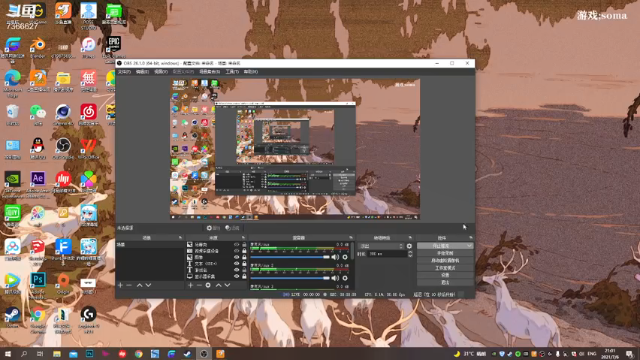
Task: Toggle the lock on the 图像 source
Action: coord(244,257)
